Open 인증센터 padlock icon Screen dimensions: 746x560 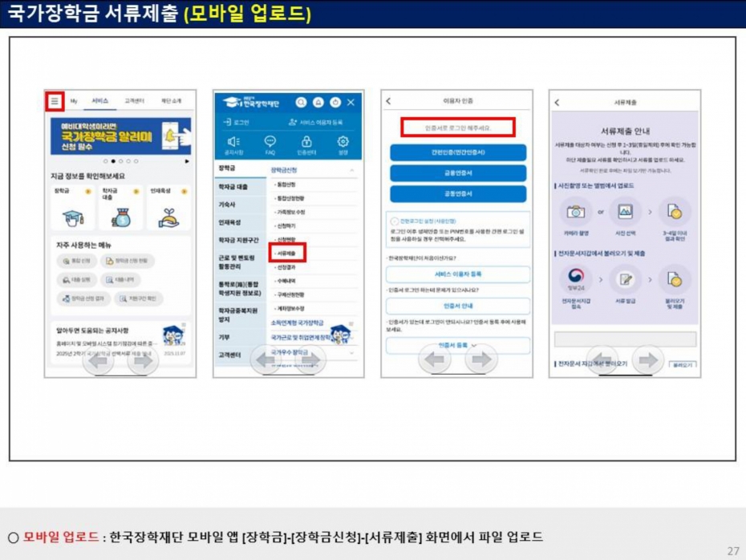point(306,141)
